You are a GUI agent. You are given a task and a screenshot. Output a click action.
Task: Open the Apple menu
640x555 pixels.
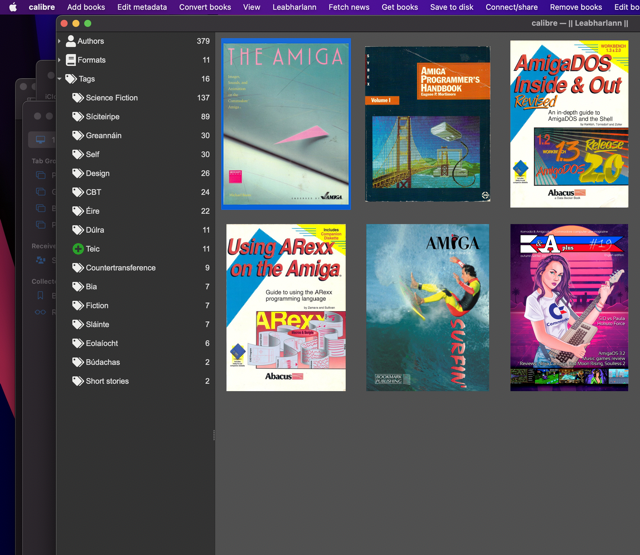tap(13, 7)
